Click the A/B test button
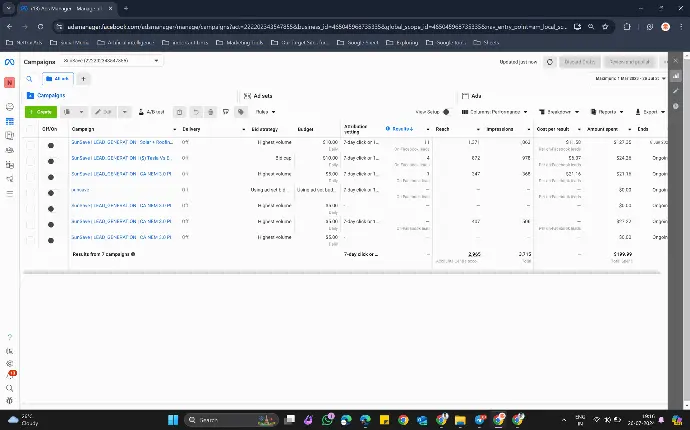The image size is (690, 430). click(x=151, y=112)
